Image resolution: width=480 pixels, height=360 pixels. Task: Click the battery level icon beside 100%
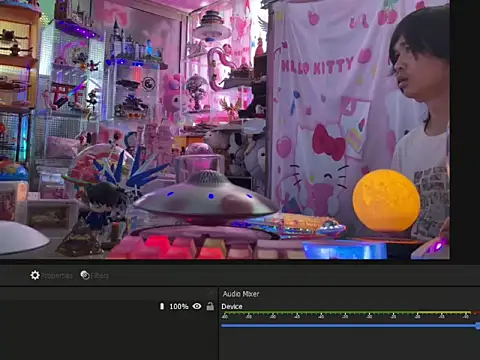click(162, 306)
